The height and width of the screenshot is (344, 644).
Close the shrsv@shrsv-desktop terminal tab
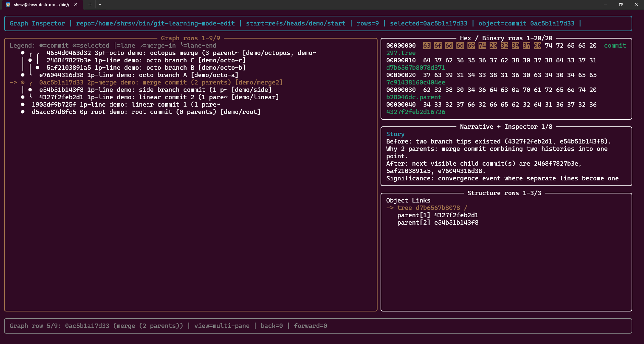[76, 4]
